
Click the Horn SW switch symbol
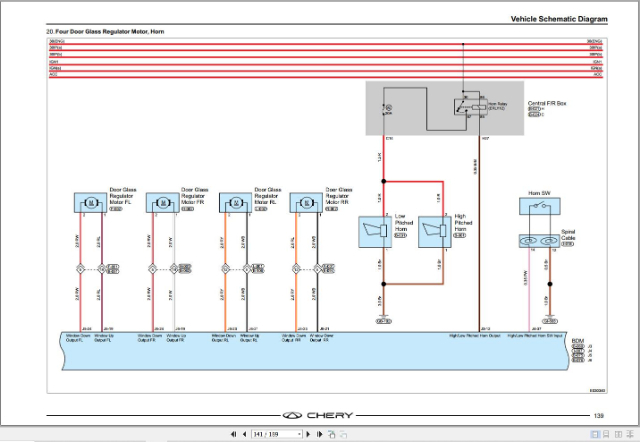[x=540, y=206]
